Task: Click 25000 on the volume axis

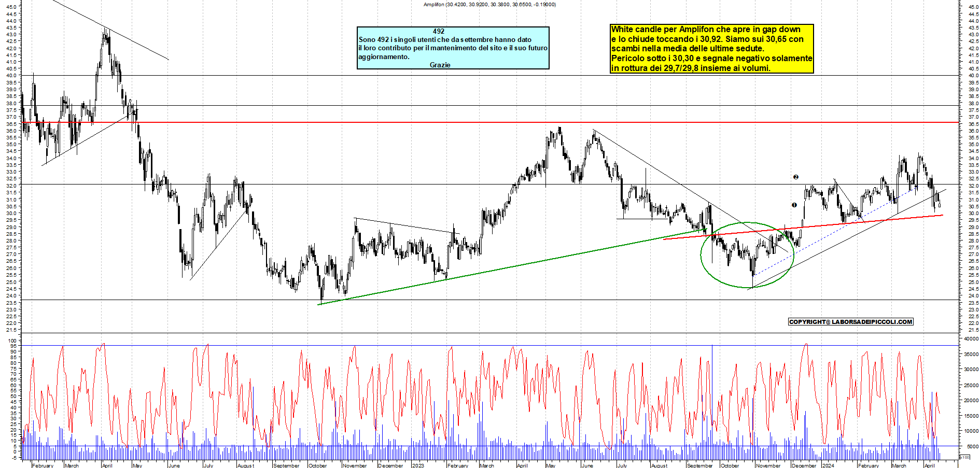Action: tap(971, 385)
